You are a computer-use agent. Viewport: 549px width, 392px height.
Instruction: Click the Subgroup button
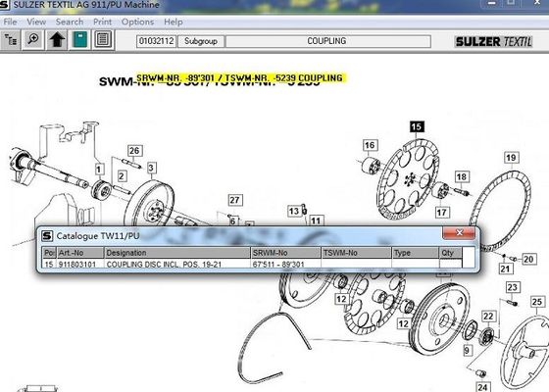pos(201,41)
